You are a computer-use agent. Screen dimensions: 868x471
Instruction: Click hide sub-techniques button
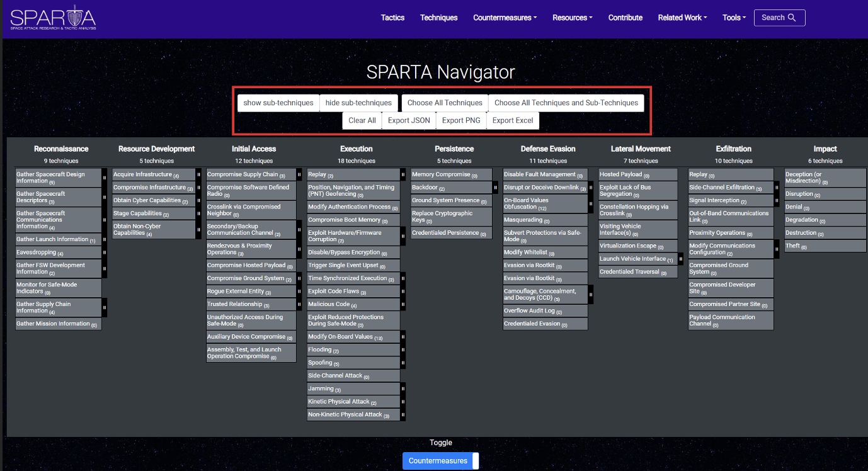(x=358, y=103)
